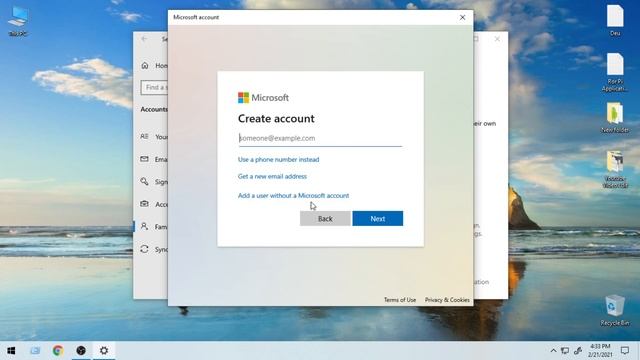Screen dimensions: 640x360
Task: Click the Back button
Action: (x=325, y=218)
